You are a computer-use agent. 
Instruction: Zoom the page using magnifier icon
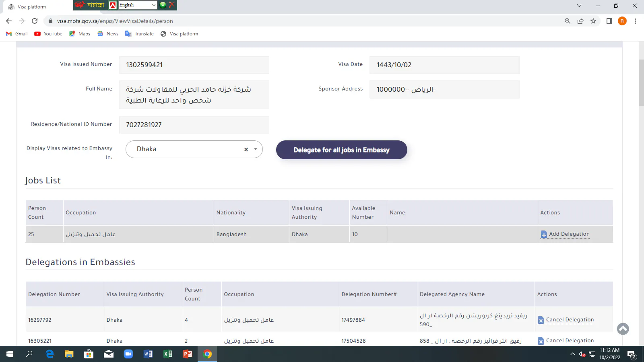568,21
